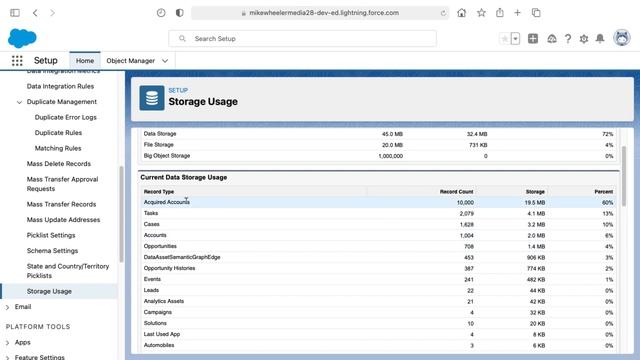The image size is (640, 360).
Task: Click the Cases row label
Action: (x=151, y=224)
